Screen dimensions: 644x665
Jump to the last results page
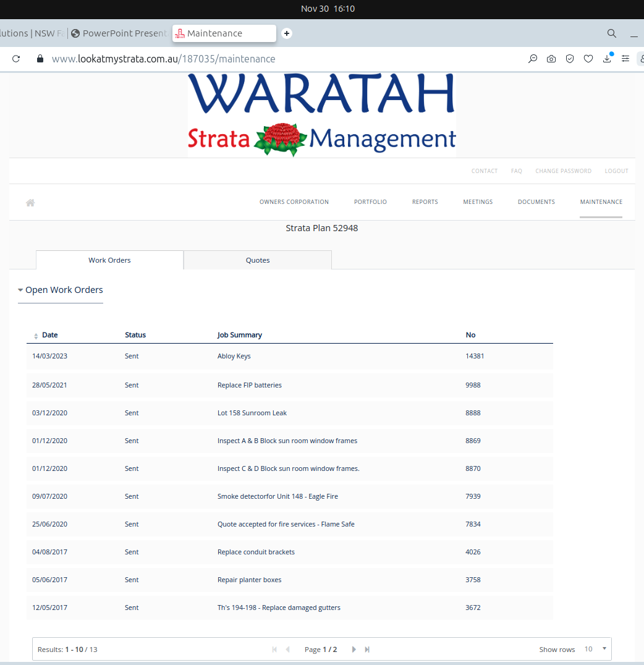367,650
